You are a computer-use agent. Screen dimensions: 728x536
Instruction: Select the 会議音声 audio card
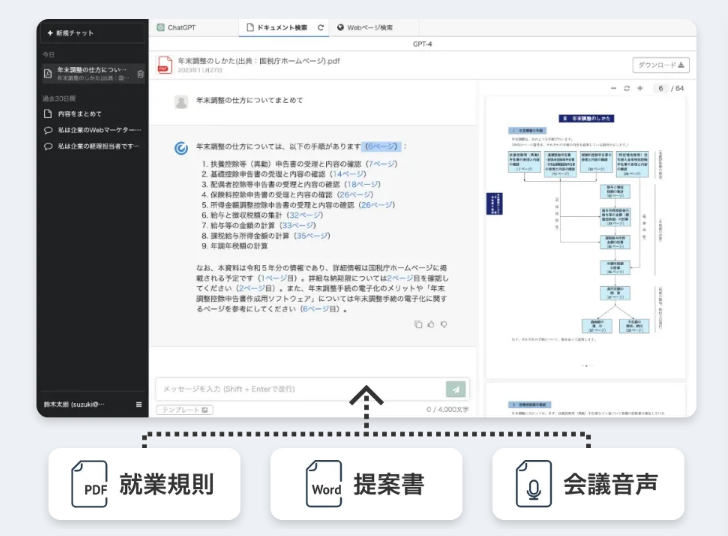[588, 484]
